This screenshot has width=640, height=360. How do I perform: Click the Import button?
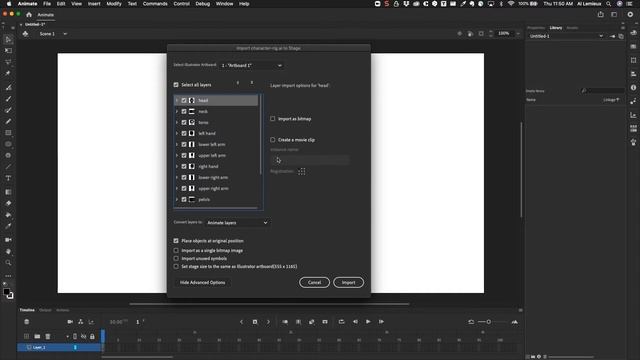coord(348,282)
